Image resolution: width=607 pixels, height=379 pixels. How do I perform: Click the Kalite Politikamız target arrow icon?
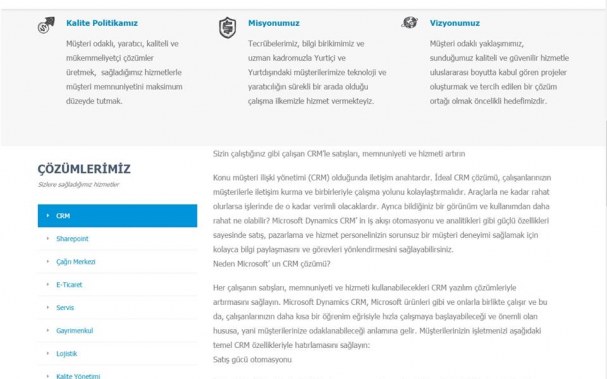pyautogui.click(x=46, y=25)
